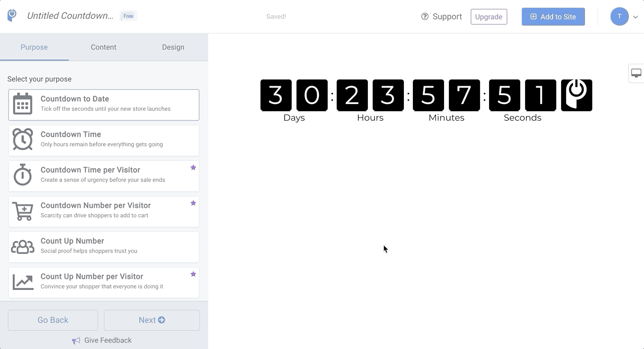Click the megaphone feedback icon

point(76,341)
